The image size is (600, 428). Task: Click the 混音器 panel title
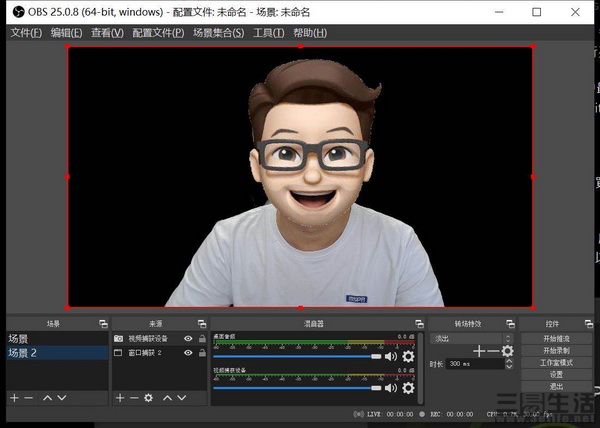(x=313, y=324)
